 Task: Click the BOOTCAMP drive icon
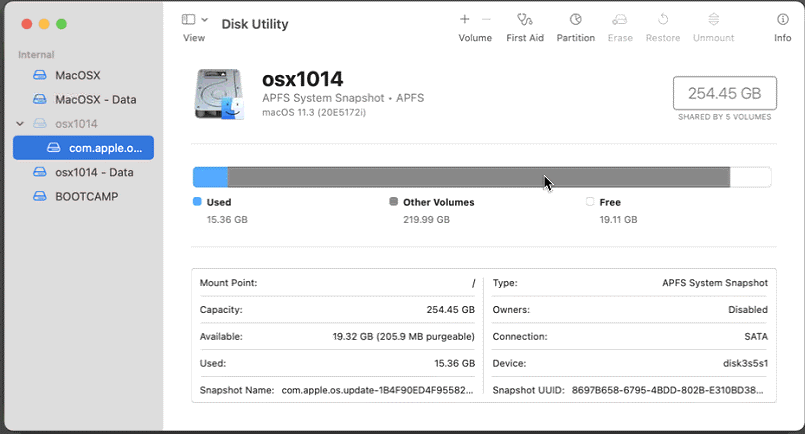(x=40, y=196)
